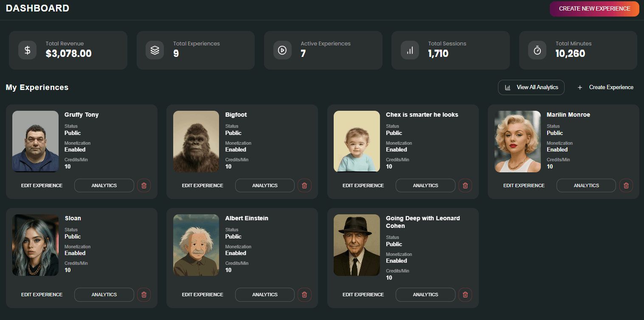
Task: Click the plus icon next to Create Experience
Action: point(580,87)
